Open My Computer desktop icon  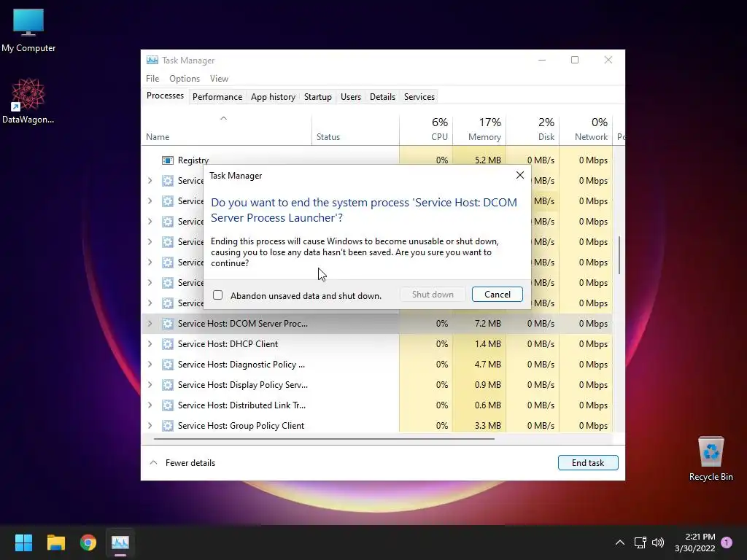click(x=28, y=31)
